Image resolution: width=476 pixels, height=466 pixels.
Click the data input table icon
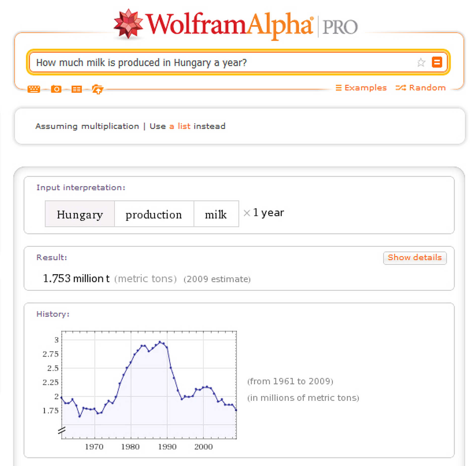[76, 89]
